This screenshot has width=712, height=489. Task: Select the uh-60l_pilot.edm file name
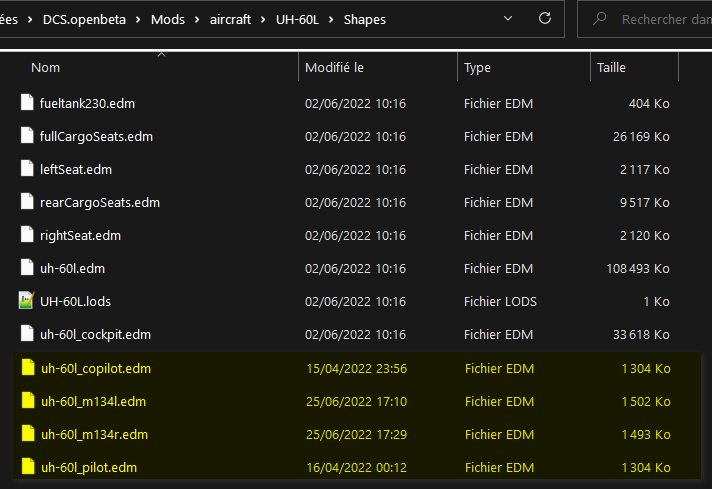89,468
